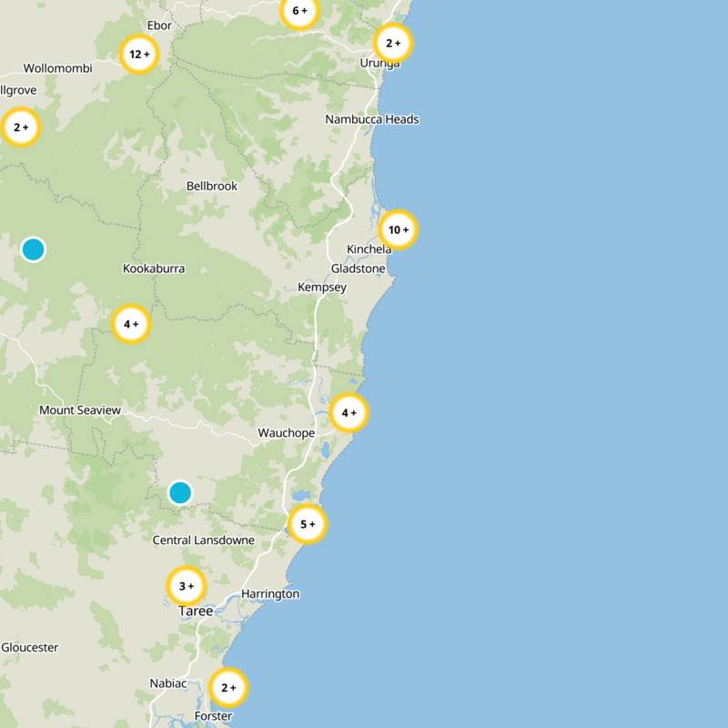728x728 pixels.
Task: Select the Bellbrook place label
Action: tap(212, 187)
